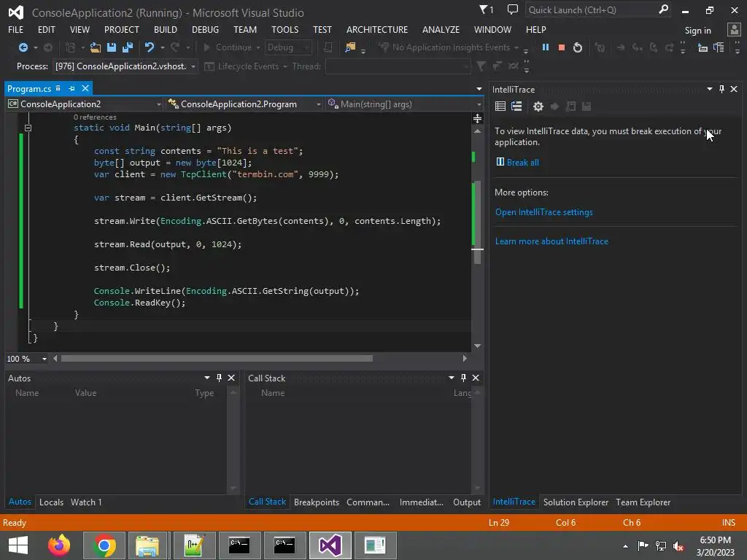
Task: Open Google Chrome from the taskbar
Action: (x=104, y=545)
